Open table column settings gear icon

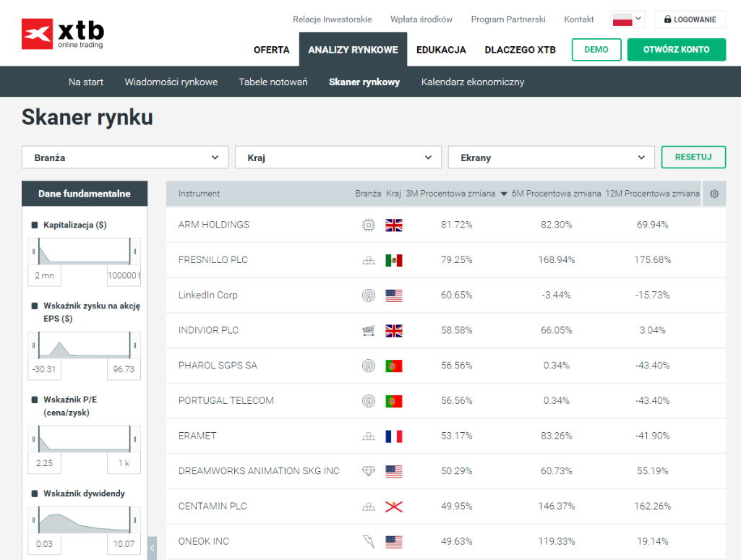[714, 194]
